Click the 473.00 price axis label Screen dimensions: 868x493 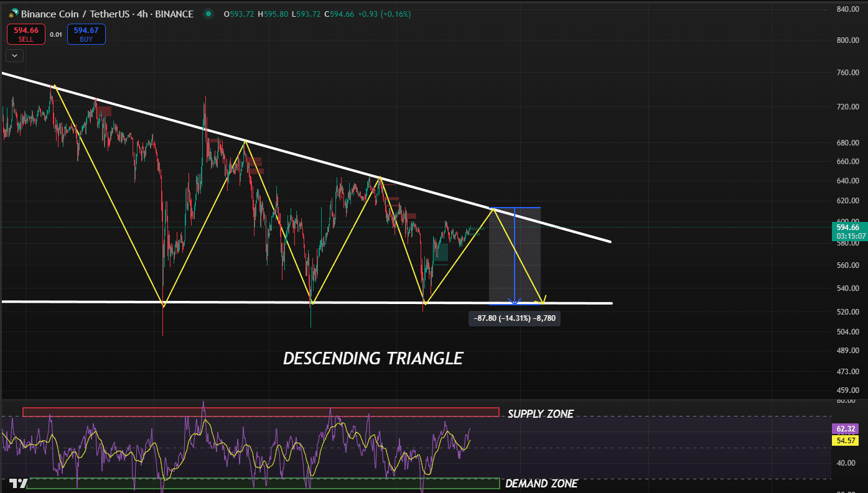[847, 372]
